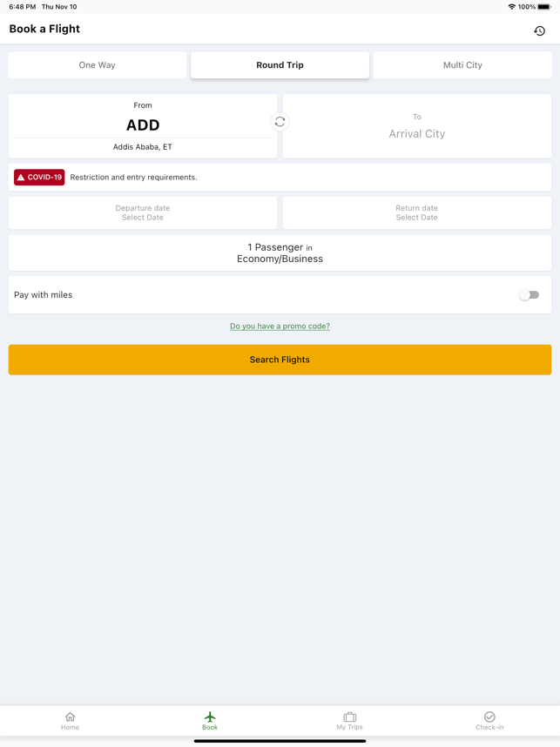
Task: Change the From airport ADD
Action: pyautogui.click(x=143, y=126)
